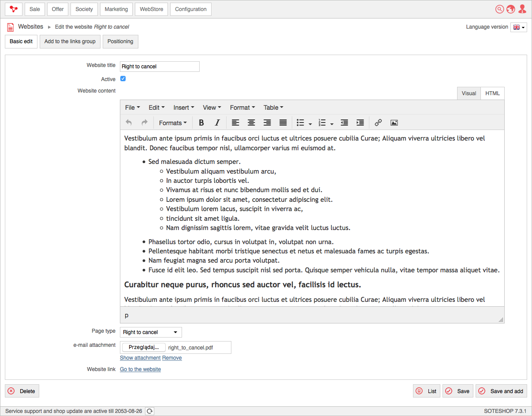Click the line 'In auctor turpis lobortis vel.'
Image resolution: width=532 pixels, height=416 pixels.
click(208, 181)
